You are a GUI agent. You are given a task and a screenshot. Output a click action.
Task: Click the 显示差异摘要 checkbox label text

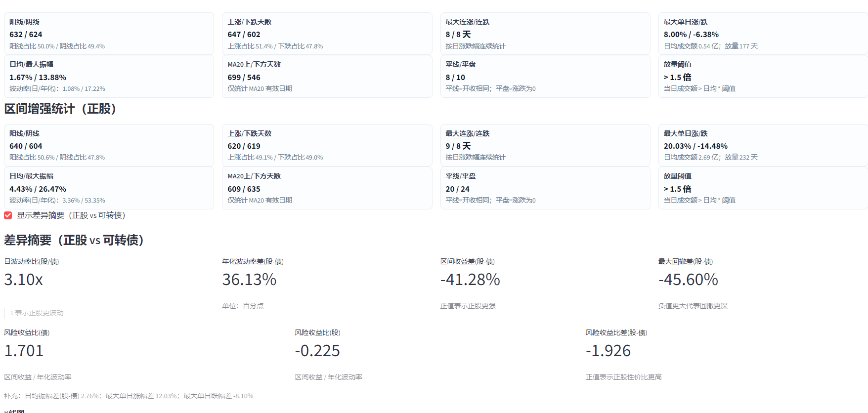tap(71, 215)
